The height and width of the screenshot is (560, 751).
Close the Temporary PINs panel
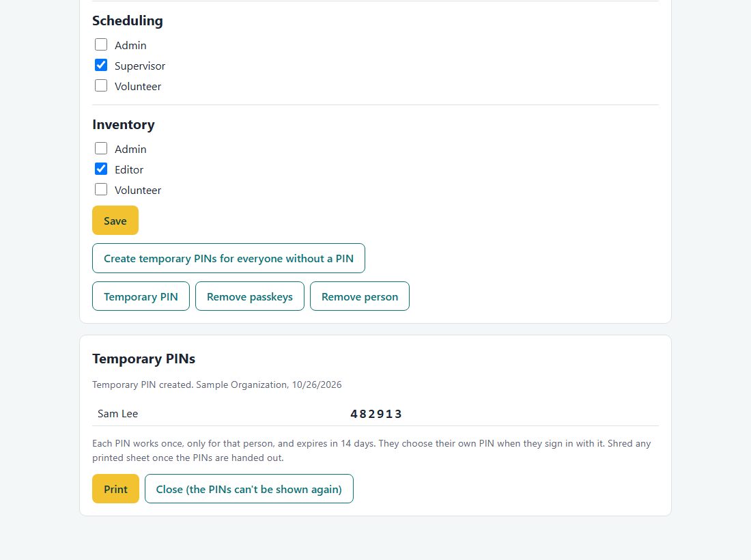(x=249, y=489)
